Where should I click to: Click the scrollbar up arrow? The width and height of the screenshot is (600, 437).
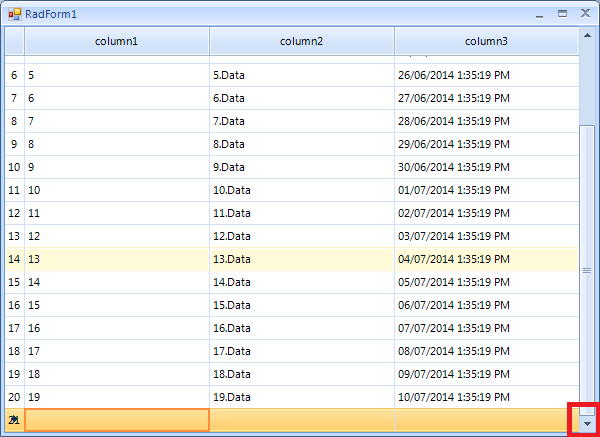[587, 36]
